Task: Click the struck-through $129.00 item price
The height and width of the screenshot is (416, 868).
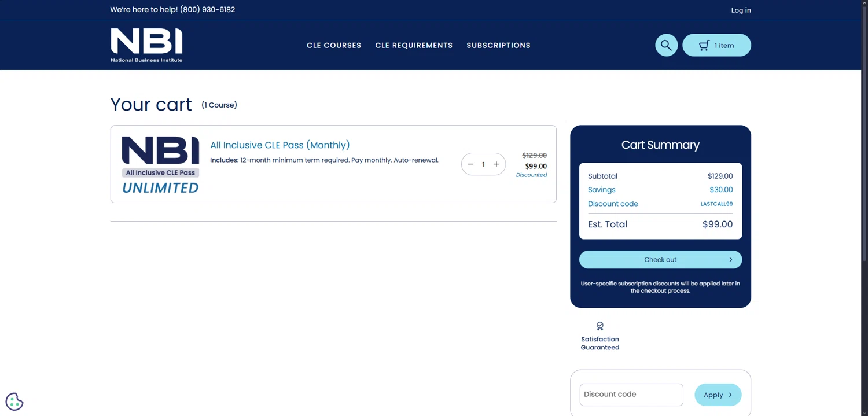Action: pyautogui.click(x=534, y=155)
